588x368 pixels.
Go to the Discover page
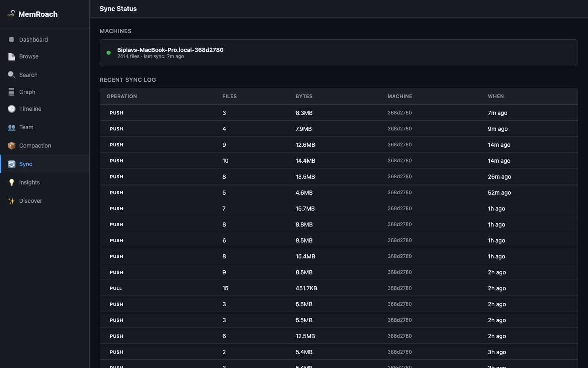(45, 201)
